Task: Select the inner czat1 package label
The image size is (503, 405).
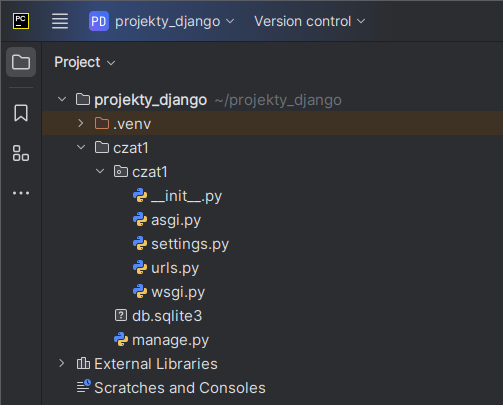Action: [x=150, y=172]
